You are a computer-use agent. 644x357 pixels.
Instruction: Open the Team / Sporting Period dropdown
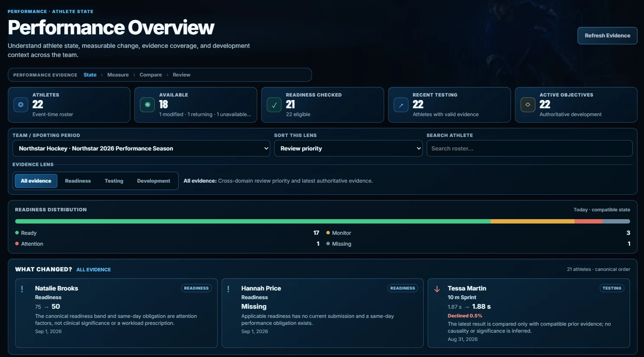(x=142, y=148)
